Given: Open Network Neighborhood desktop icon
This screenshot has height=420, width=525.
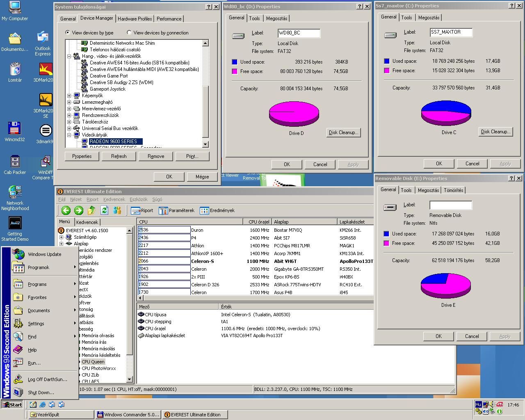Looking at the screenshot, I should (15, 198).
